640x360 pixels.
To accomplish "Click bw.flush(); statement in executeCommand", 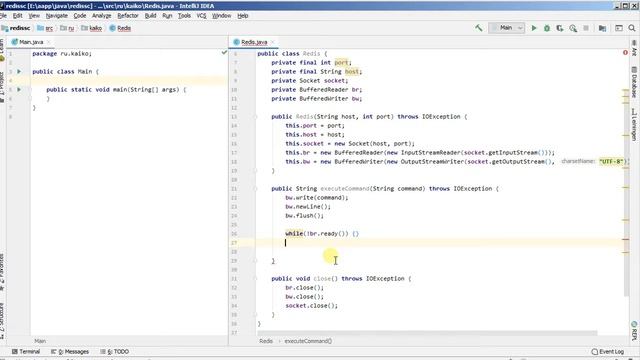I will tap(304, 216).
